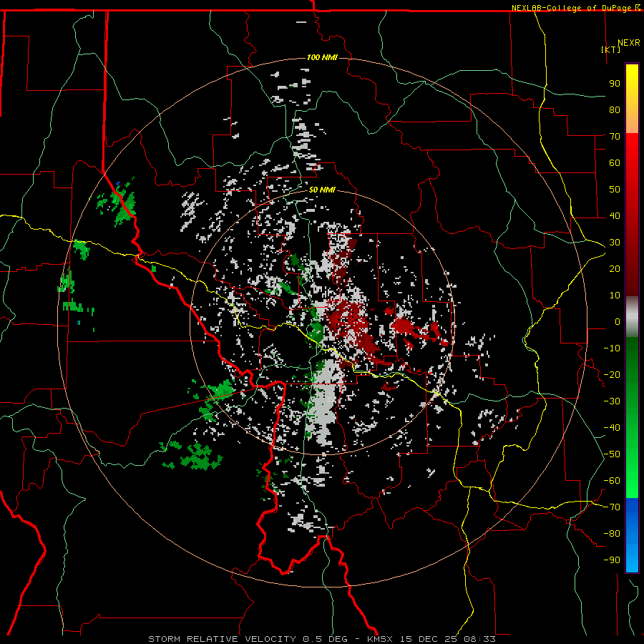Click the positive 70 value on the velocity scale
The image size is (644, 644).
tap(615, 137)
